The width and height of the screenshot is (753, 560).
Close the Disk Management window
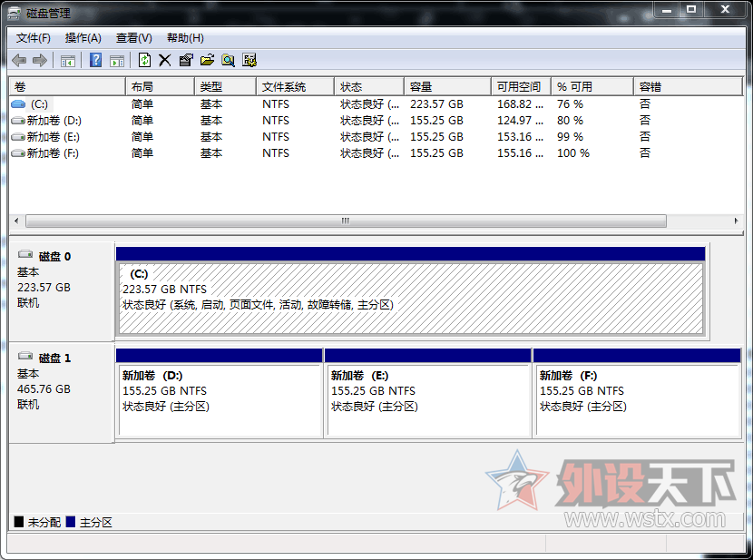[x=725, y=10]
